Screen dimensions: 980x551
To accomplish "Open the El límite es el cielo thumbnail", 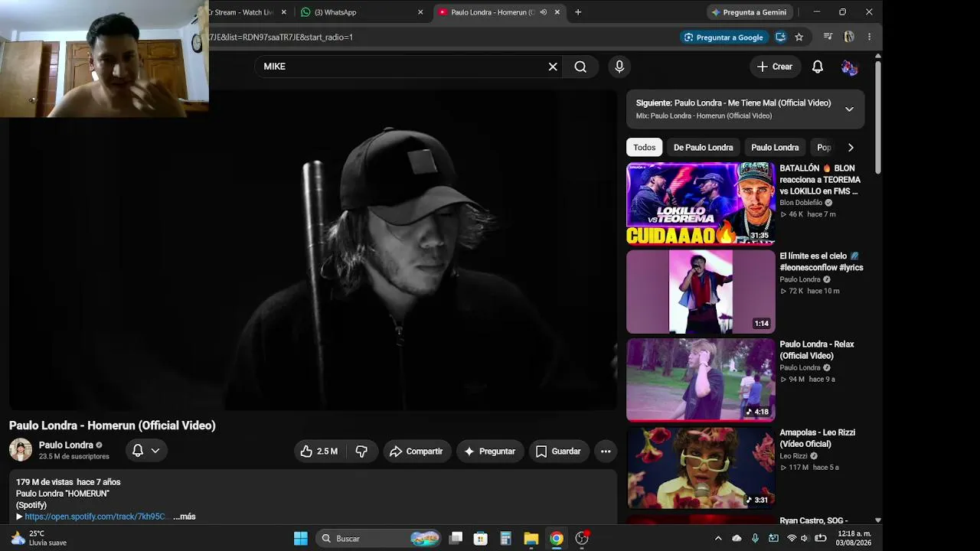I will tap(701, 292).
